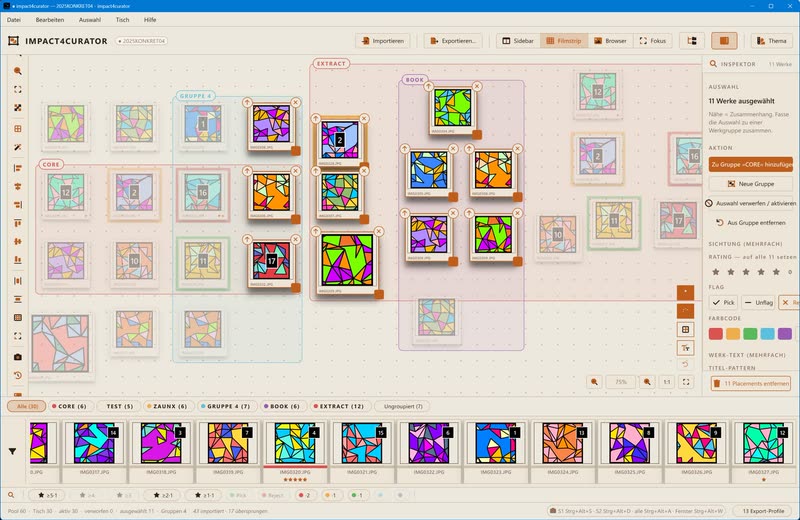Toggle the red color label filter chip
This screenshot has height=520, width=800.
pyautogui.click(x=305, y=495)
